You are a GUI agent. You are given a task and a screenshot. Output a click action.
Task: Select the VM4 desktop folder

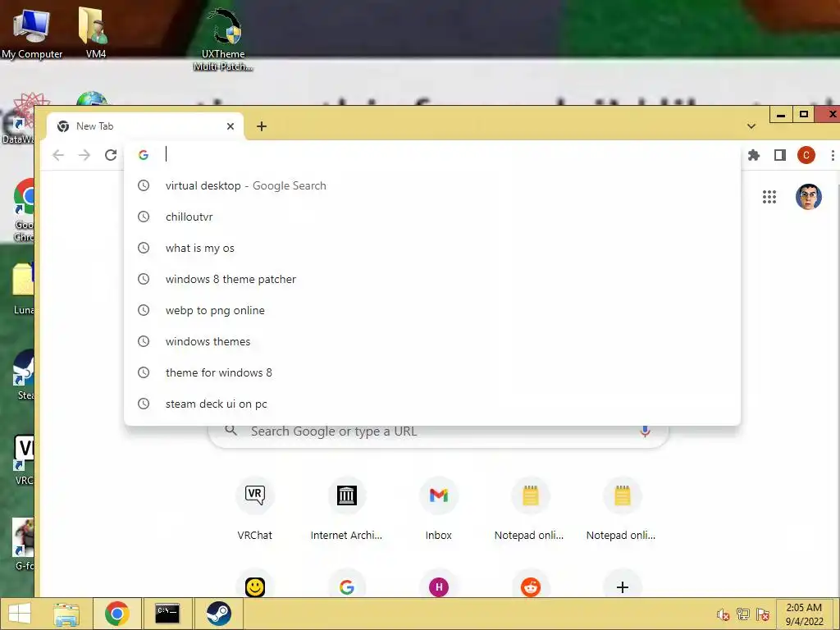tap(95, 33)
